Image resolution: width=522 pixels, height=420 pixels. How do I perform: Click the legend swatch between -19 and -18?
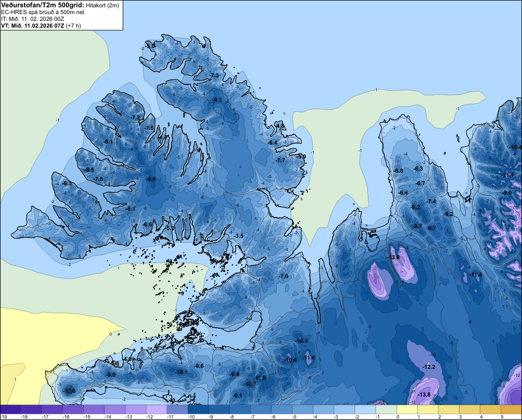click(x=10, y=410)
